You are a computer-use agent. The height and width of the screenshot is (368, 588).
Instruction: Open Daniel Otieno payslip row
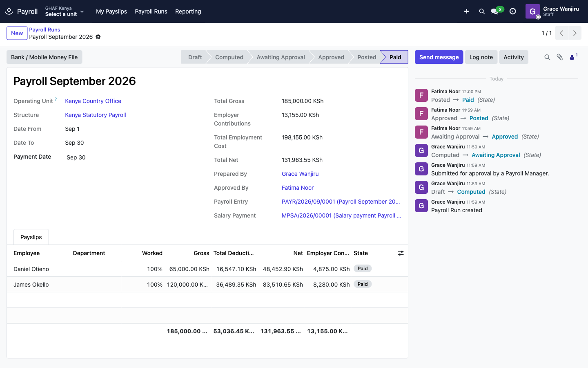coord(207,269)
